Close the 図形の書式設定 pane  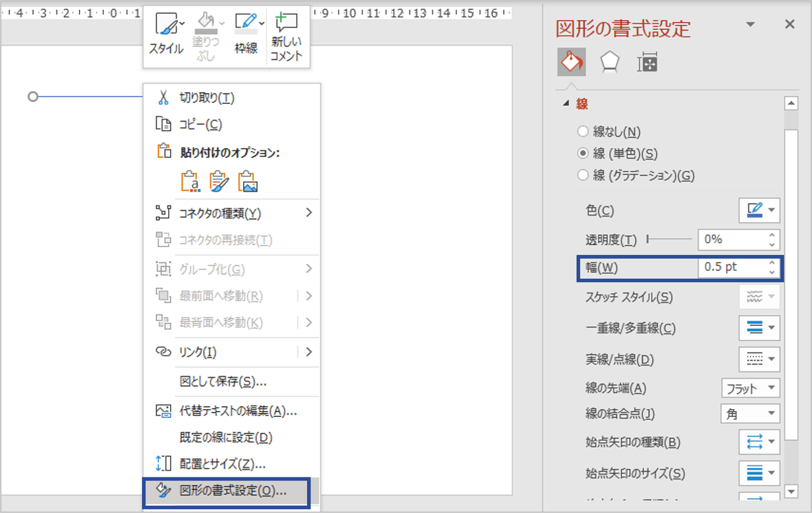click(x=789, y=24)
